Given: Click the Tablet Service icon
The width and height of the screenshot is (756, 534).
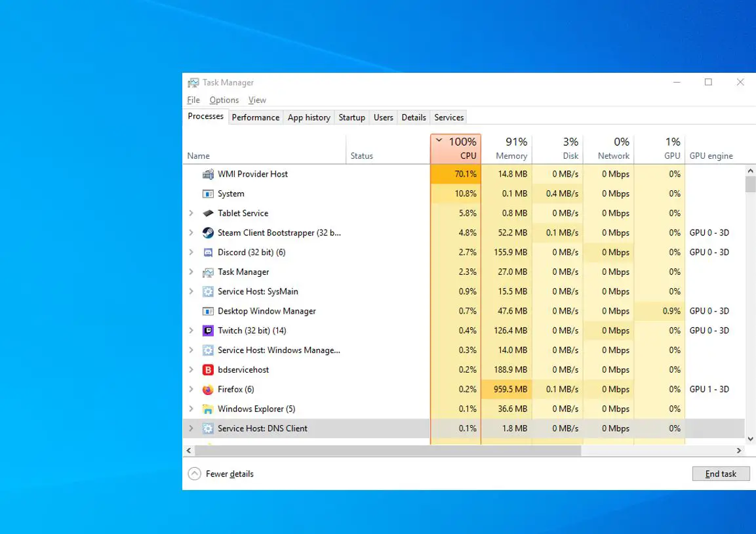Looking at the screenshot, I should pyautogui.click(x=208, y=213).
